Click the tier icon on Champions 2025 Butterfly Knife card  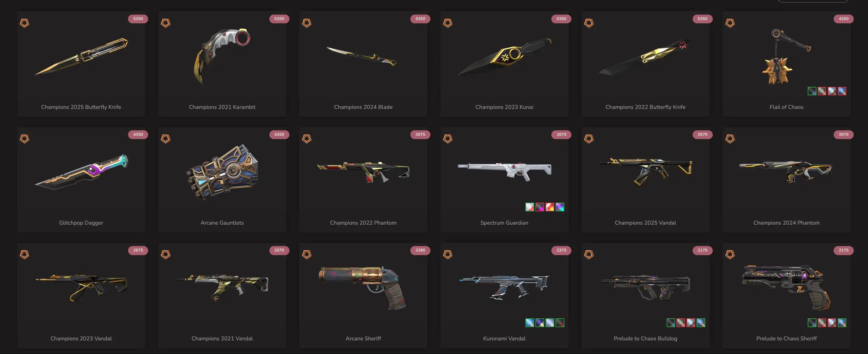pyautogui.click(x=24, y=23)
